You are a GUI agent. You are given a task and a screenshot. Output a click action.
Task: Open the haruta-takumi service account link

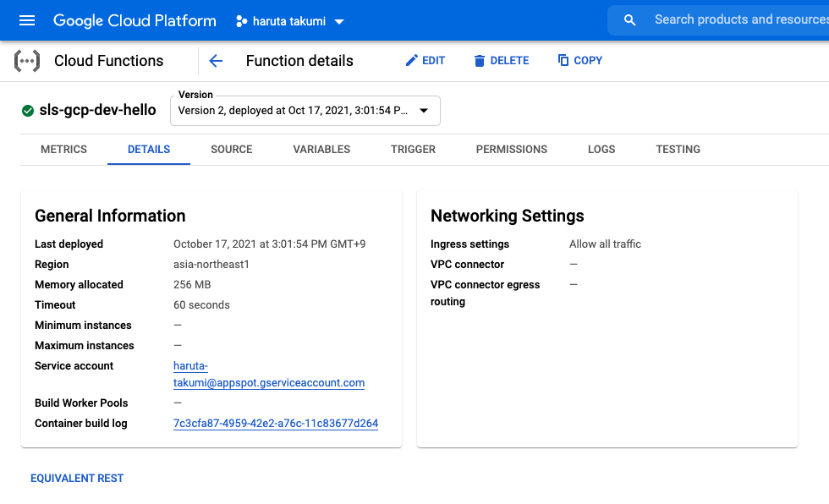(x=269, y=374)
